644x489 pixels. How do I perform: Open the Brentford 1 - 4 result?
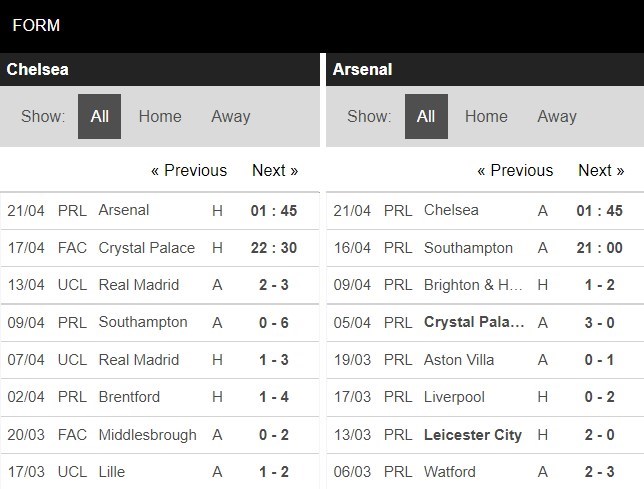click(160, 397)
